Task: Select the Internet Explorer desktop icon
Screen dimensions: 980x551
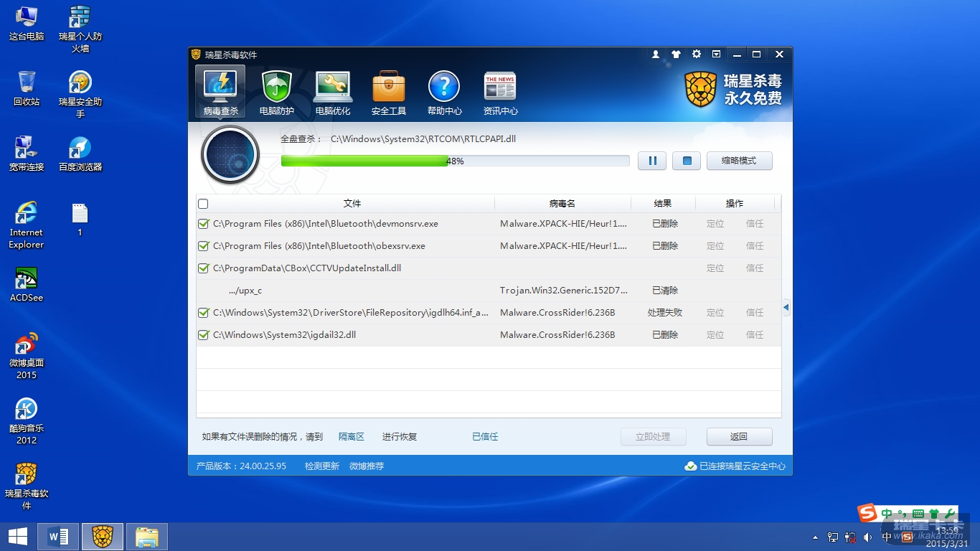Action: coord(27,225)
